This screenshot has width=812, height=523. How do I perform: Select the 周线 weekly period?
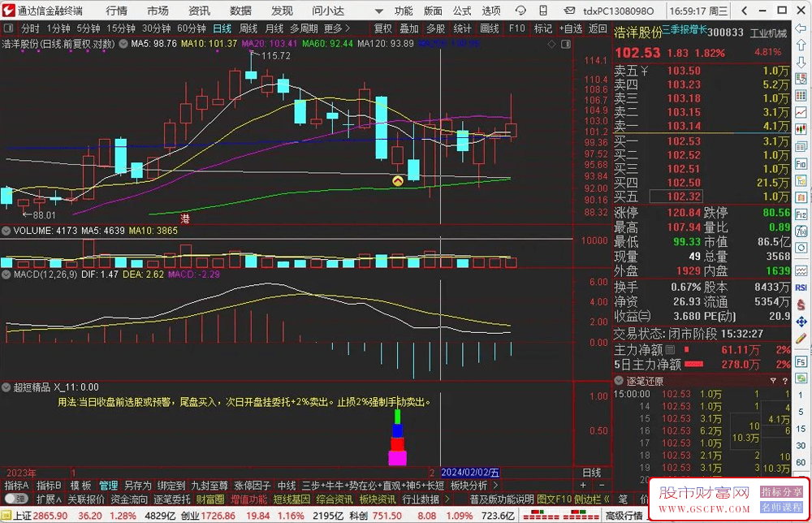(x=248, y=28)
